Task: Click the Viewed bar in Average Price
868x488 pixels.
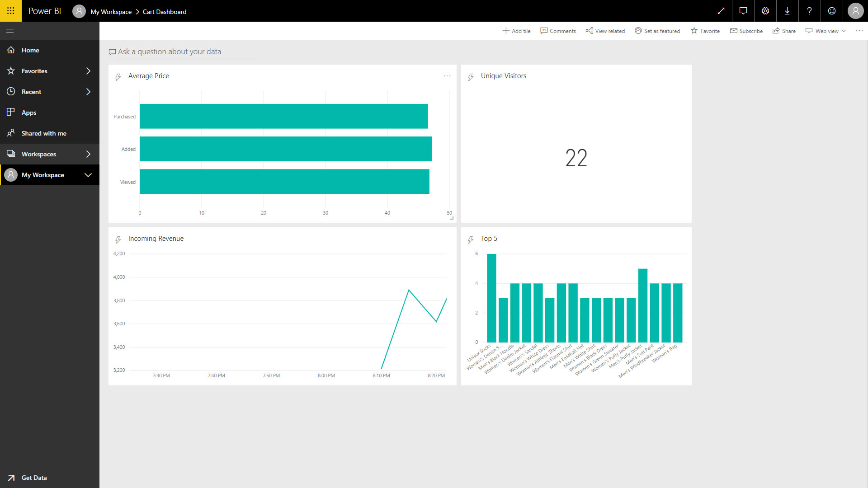Action: (x=284, y=182)
